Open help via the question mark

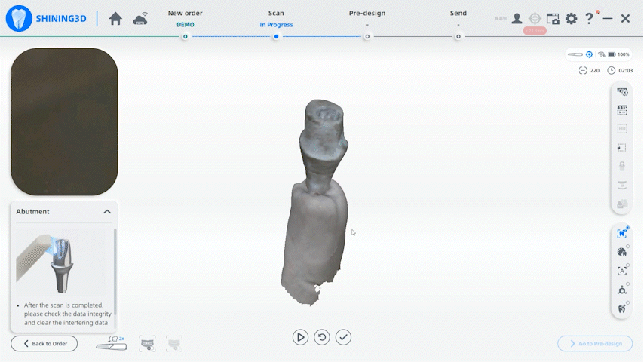[589, 19]
